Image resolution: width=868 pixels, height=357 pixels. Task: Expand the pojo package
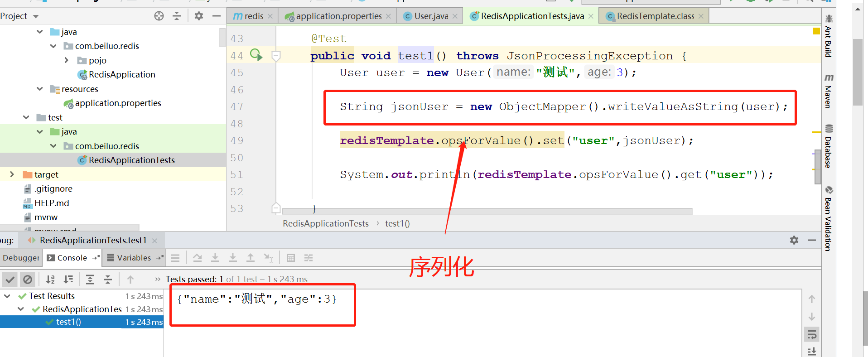click(x=67, y=60)
